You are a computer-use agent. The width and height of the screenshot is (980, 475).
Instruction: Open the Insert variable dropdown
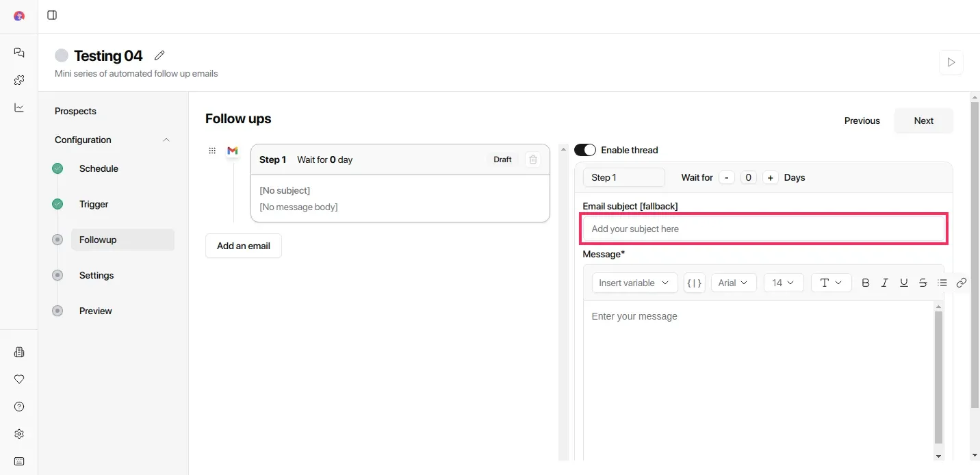click(x=634, y=283)
